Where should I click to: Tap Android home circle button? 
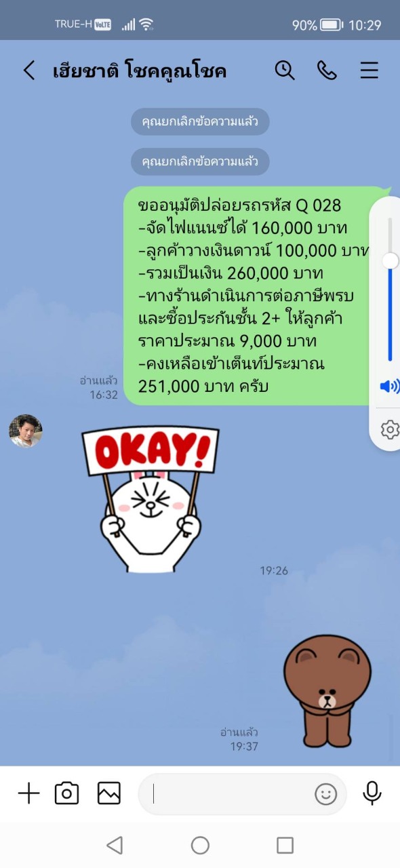(x=200, y=845)
